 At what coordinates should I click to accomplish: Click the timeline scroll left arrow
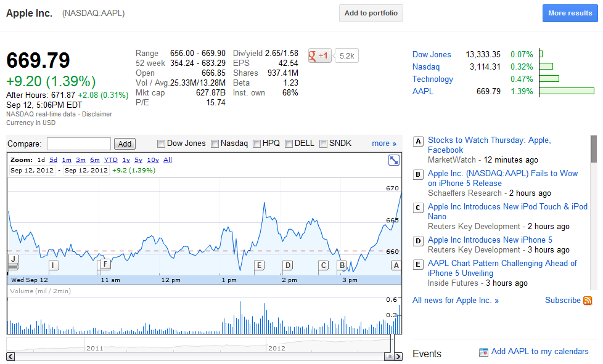tap(10, 357)
